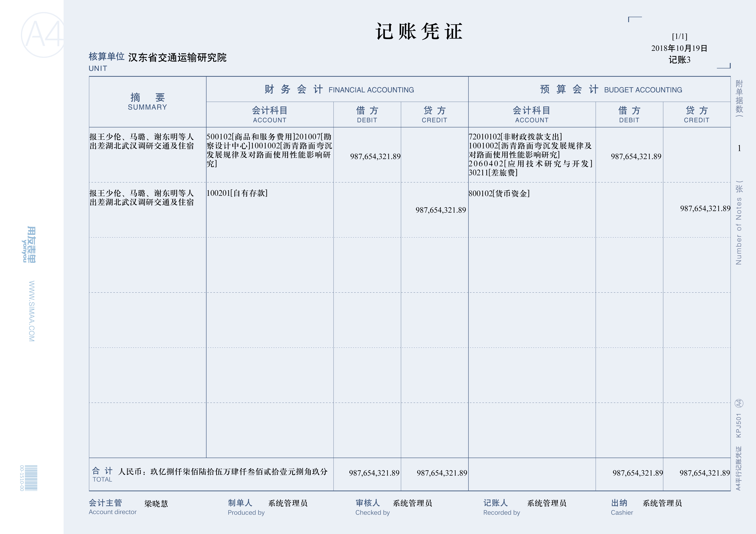Select 系统管理员 next to 记账人
Screen dimensions: 756x534
[547, 503]
